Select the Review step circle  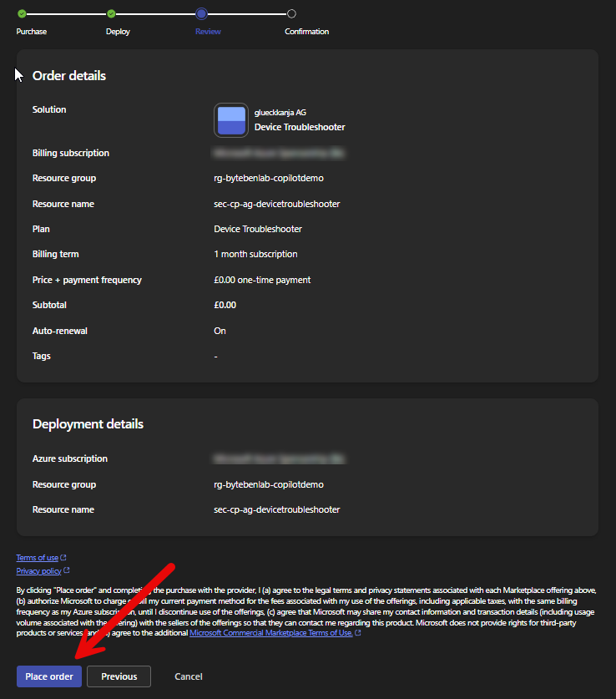[201, 13]
